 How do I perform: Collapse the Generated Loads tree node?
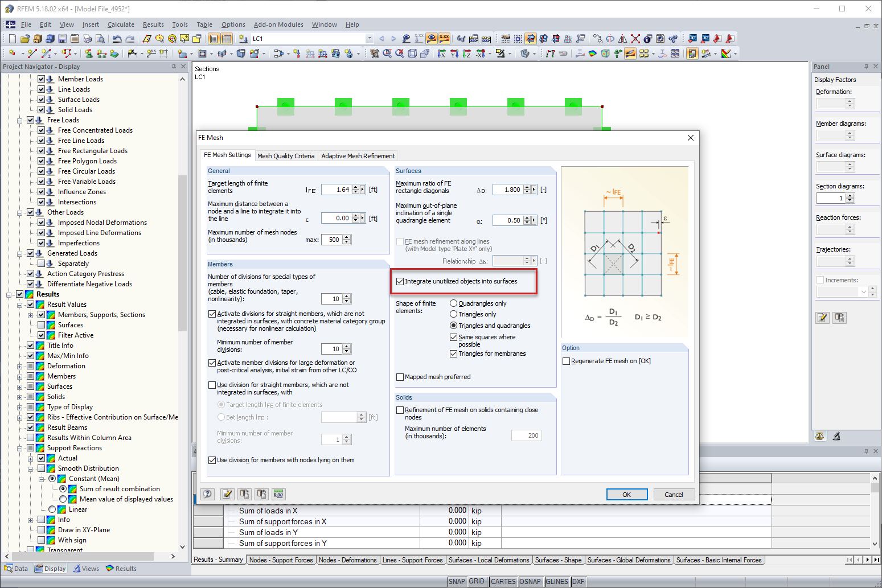pyautogui.click(x=20, y=253)
